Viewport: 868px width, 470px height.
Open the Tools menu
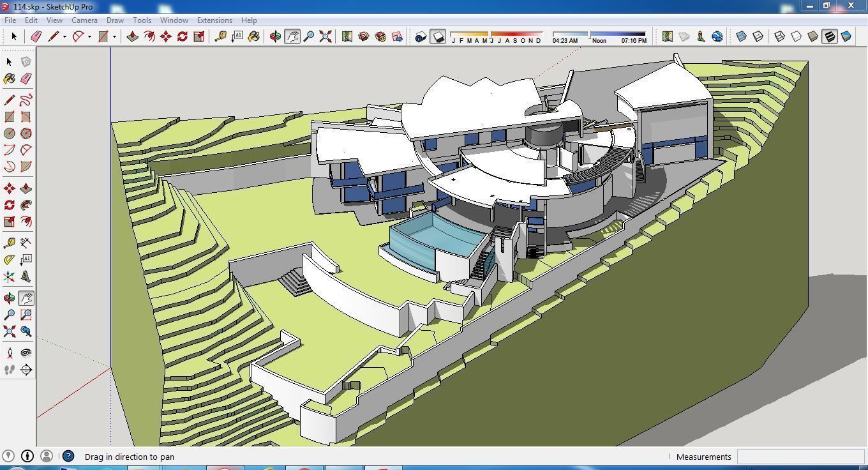(x=142, y=20)
